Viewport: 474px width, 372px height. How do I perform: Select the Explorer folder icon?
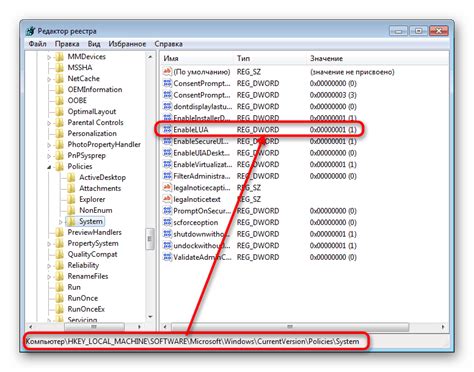(71, 199)
